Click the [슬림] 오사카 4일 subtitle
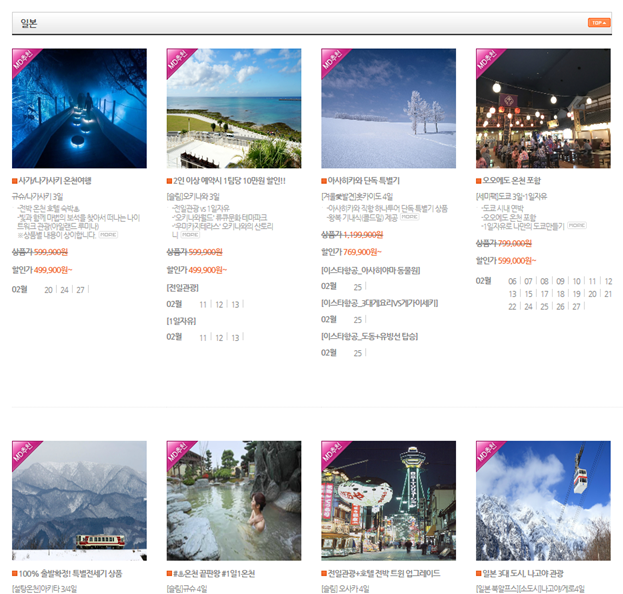This screenshot has width=623, height=594. tap(345, 589)
